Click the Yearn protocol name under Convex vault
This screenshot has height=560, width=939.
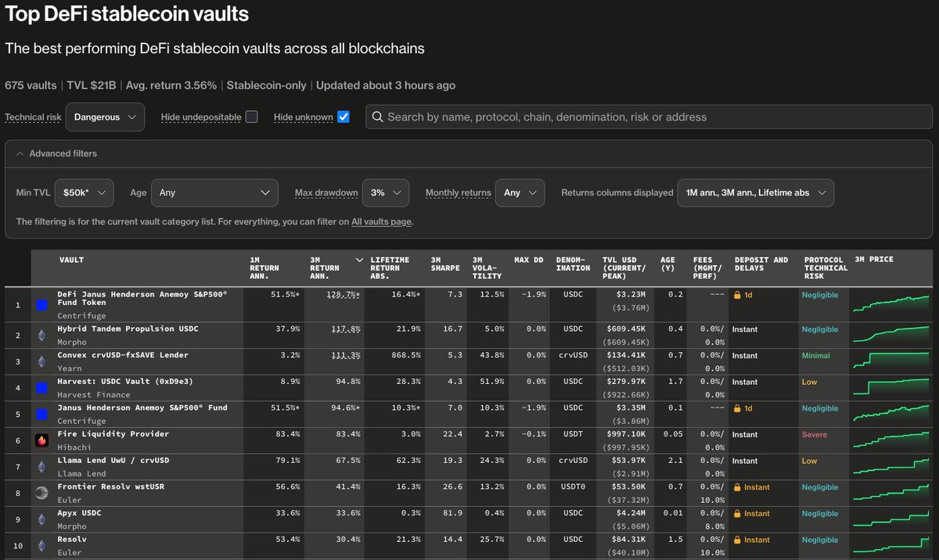(69, 368)
